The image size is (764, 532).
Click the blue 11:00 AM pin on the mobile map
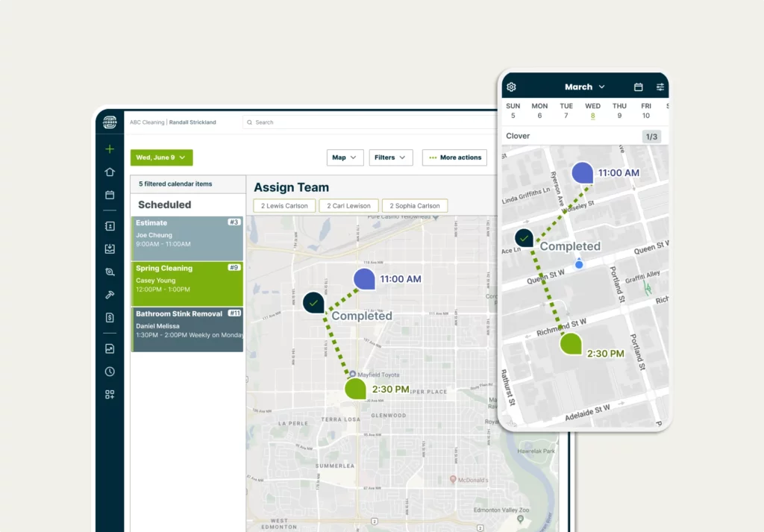pyautogui.click(x=582, y=173)
